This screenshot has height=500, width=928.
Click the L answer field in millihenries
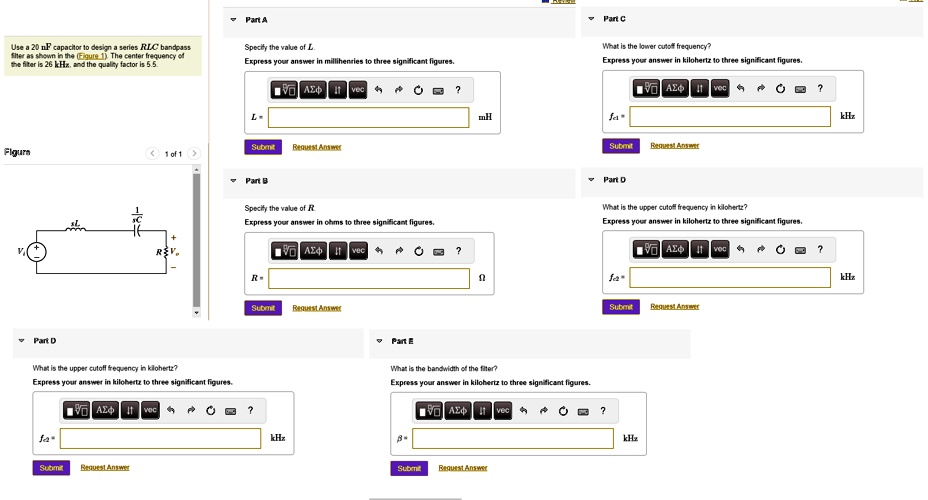tap(369, 118)
